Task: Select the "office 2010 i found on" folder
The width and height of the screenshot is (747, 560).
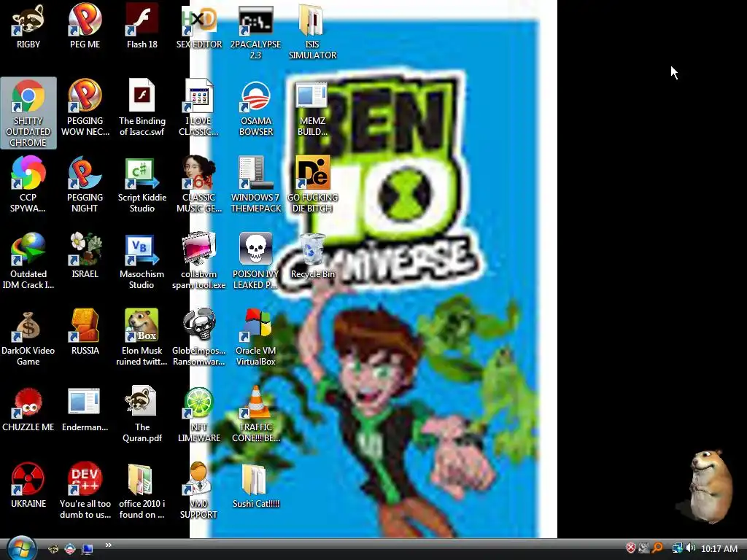Action: (142, 491)
